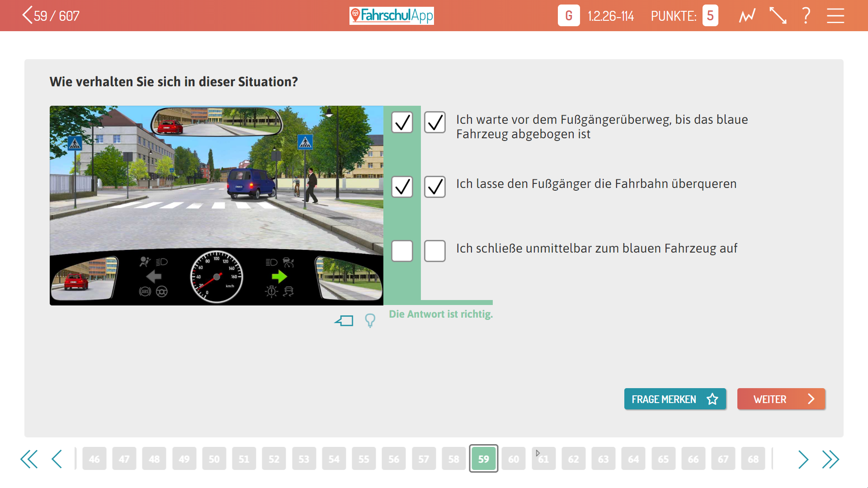The image size is (868, 488).
Task: Go to previous question with left chevron
Action: tap(57, 459)
